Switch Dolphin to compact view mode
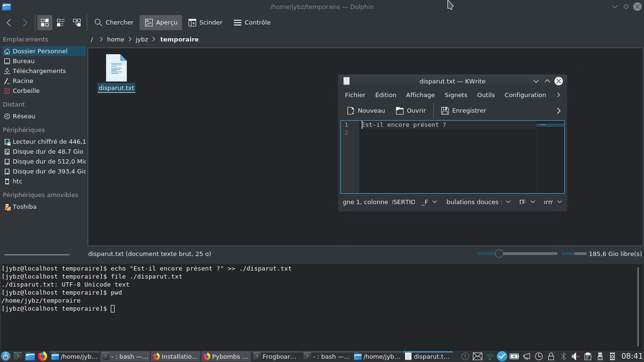 61,22
